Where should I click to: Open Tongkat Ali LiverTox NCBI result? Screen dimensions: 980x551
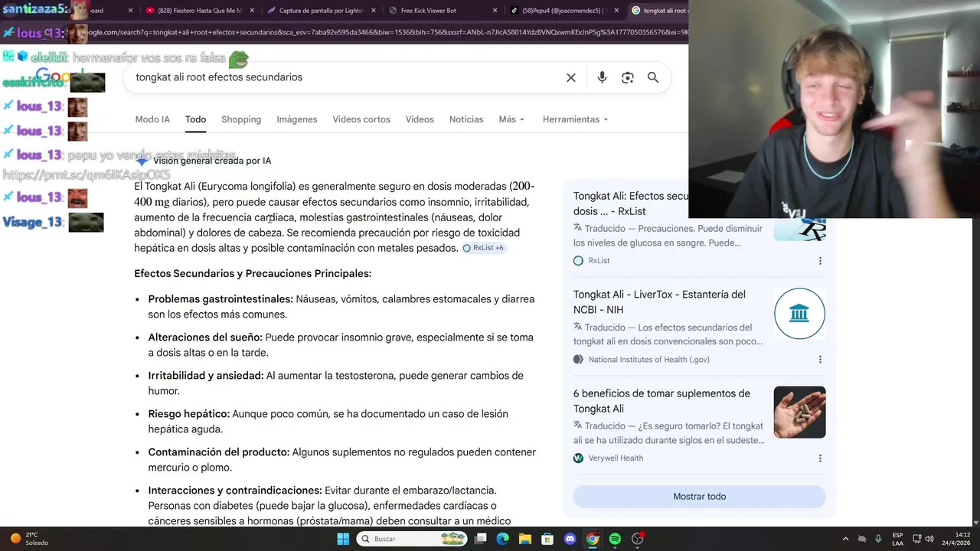coord(659,302)
